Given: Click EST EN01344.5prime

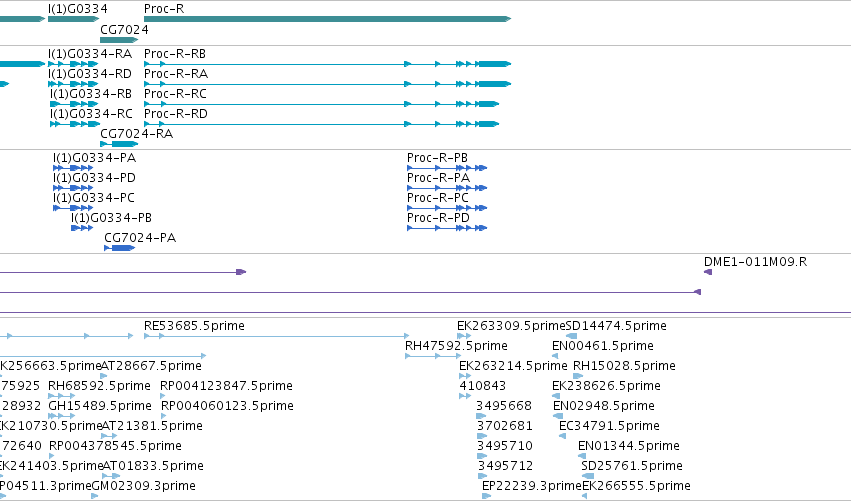Looking at the screenshot, I should (x=582, y=457).
